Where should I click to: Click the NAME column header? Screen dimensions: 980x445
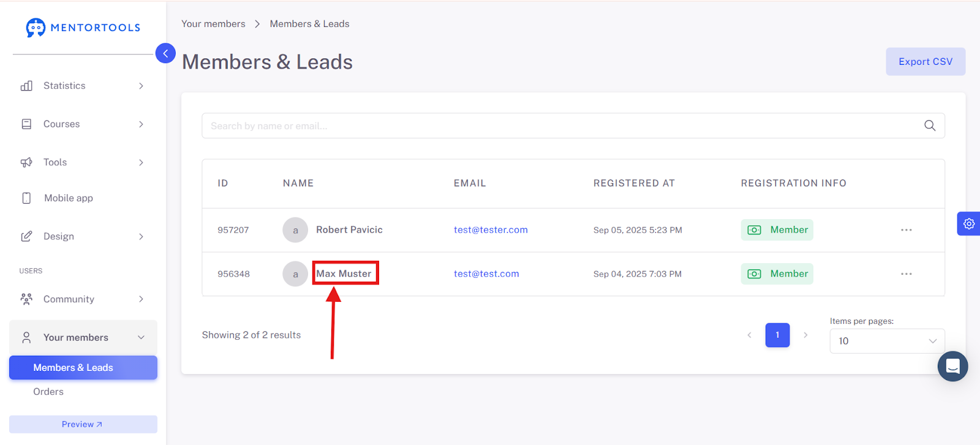pos(298,183)
